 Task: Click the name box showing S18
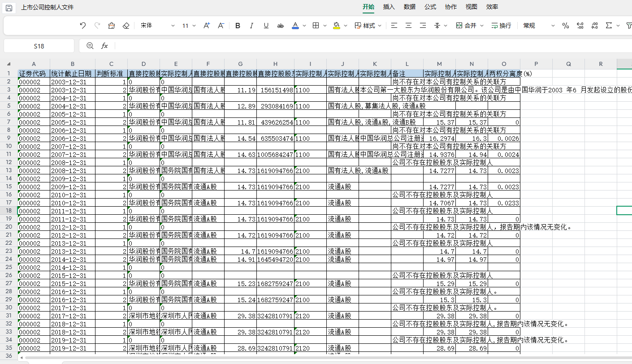[x=39, y=46]
